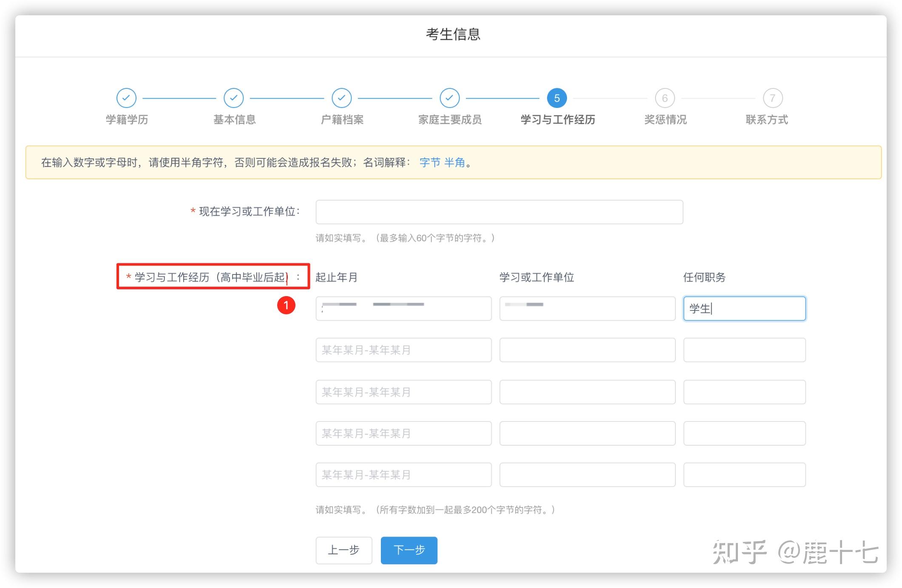902x588 pixels.
Task: Click fifth row 某年某月-某年某月 field
Action: click(403, 475)
